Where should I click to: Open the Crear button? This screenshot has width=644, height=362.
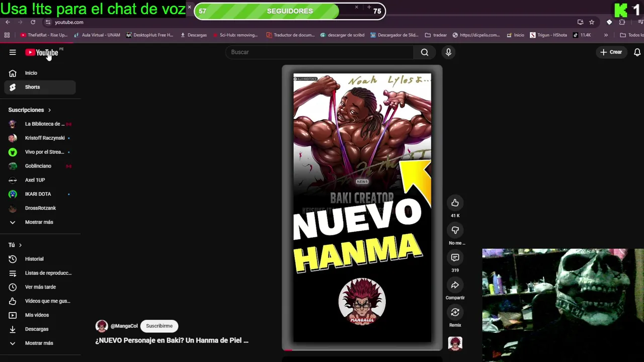(x=611, y=52)
